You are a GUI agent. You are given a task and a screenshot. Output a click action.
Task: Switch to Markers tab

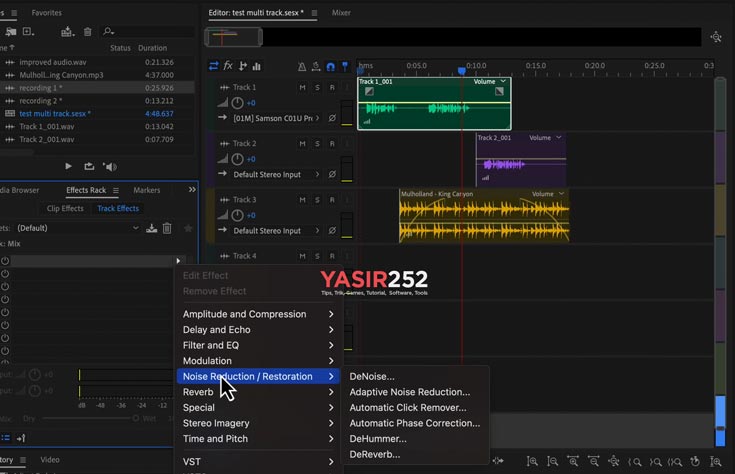pyautogui.click(x=147, y=190)
